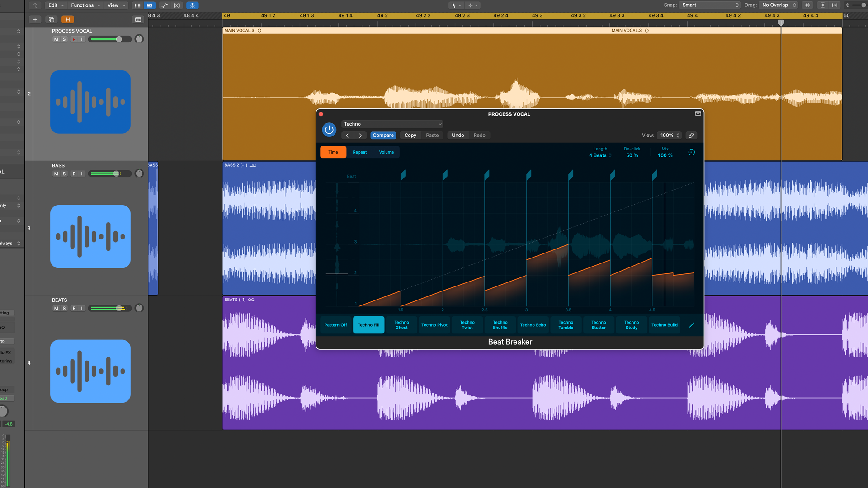Viewport: 868px width, 488px height.
Task: Click the horizontal auto zoom icon
Action: [x=835, y=5]
